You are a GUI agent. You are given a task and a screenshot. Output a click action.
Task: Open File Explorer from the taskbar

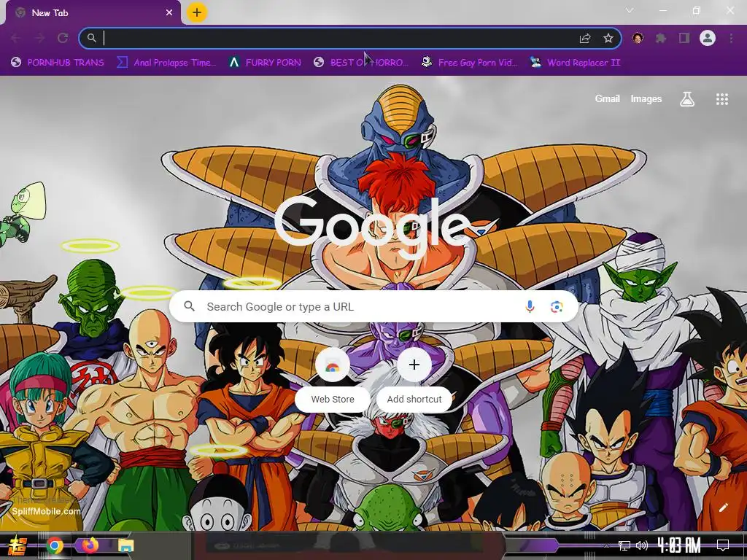125,545
